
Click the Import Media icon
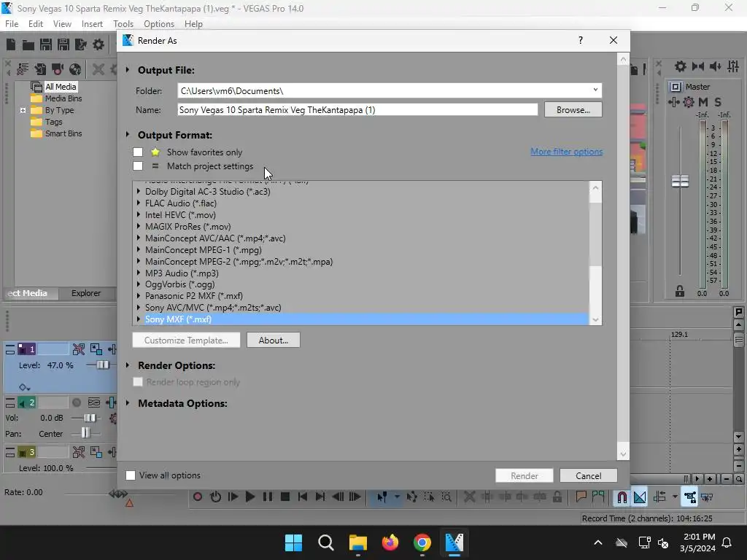pos(40,69)
